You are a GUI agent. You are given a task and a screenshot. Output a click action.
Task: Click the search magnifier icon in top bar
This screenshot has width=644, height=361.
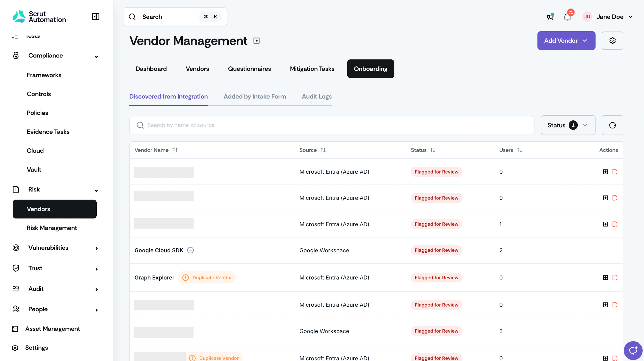pos(132,17)
